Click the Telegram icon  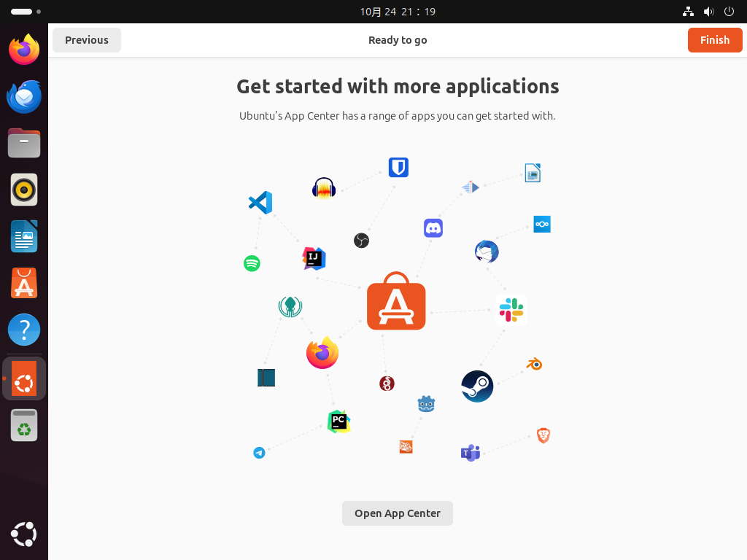click(259, 453)
